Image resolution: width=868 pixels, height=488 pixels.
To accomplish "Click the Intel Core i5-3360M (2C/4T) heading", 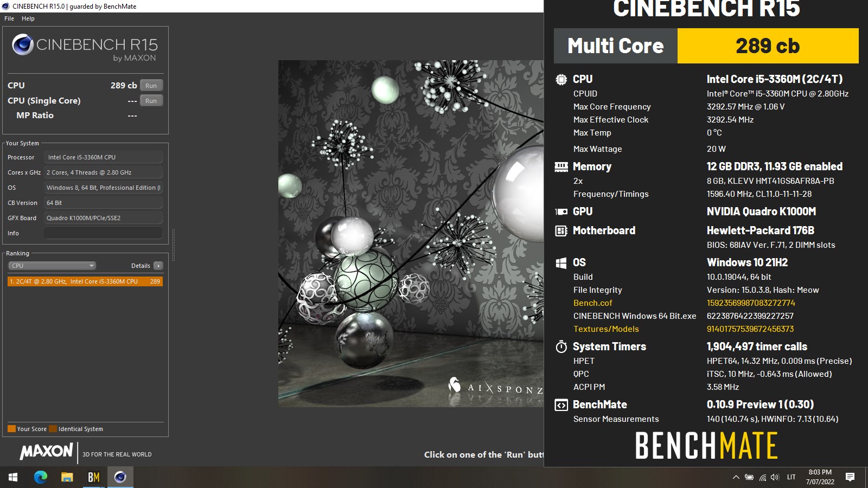I will pyautogui.click(x=775, y=79).
